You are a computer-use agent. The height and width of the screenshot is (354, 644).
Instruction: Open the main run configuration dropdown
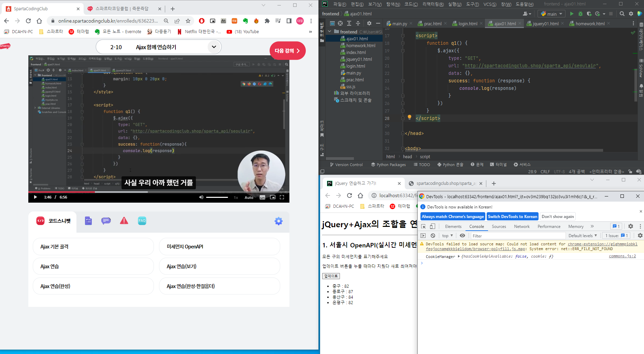click(552, 14)
